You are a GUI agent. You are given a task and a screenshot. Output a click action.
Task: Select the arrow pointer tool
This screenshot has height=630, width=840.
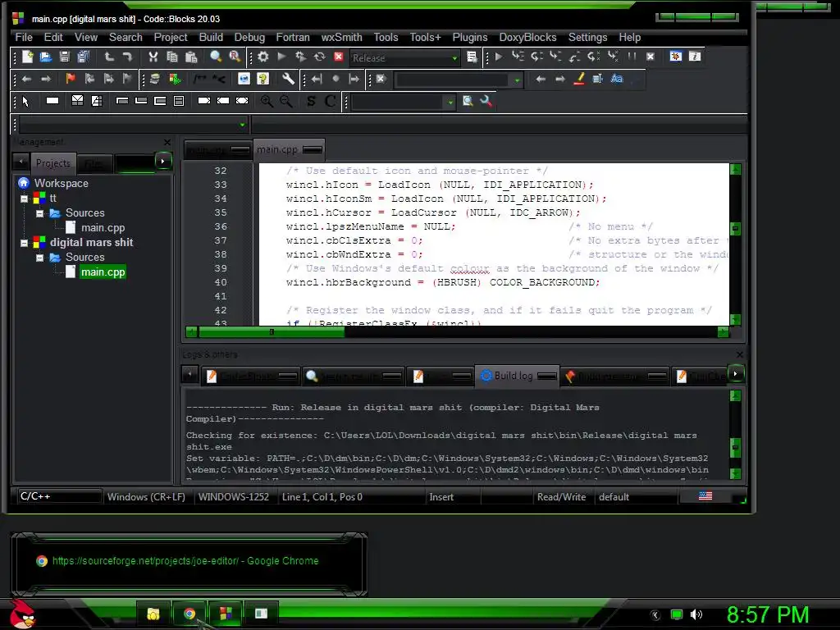[25, 101]
